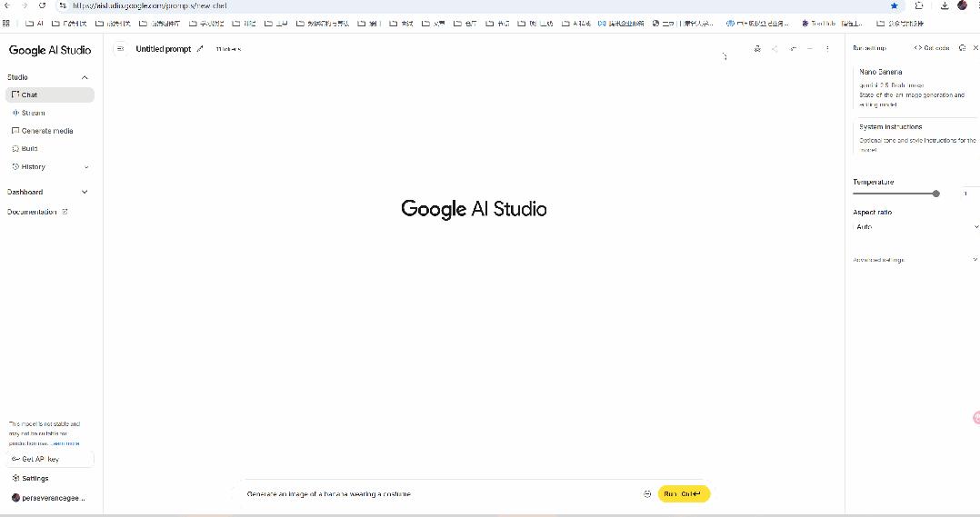The image size is (980, 517).
Task: Click the browser reload icon
Action: click(x=42, y=5)
